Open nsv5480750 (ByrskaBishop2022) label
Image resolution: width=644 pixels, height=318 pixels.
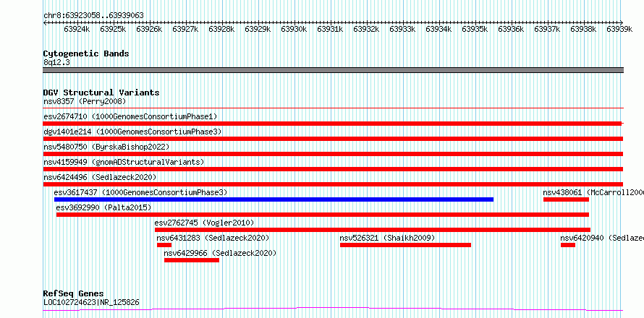pyautogui.click(x=106, y=147)
